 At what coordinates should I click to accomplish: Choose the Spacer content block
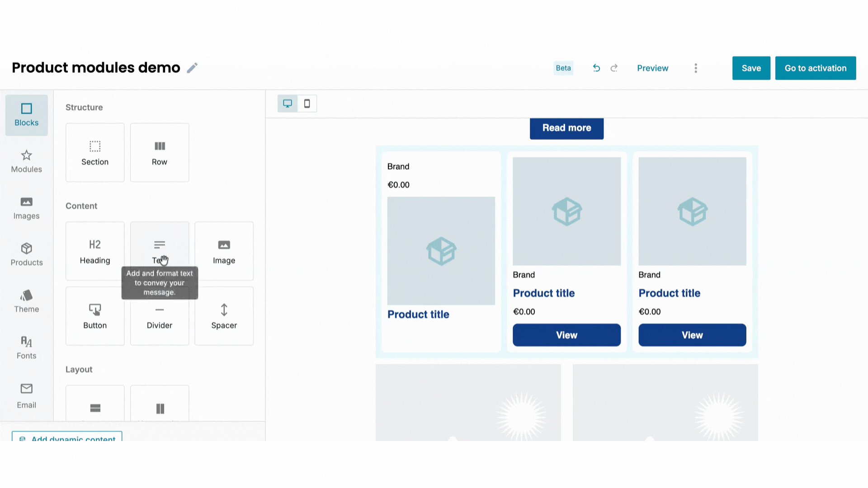coord(224,316)
